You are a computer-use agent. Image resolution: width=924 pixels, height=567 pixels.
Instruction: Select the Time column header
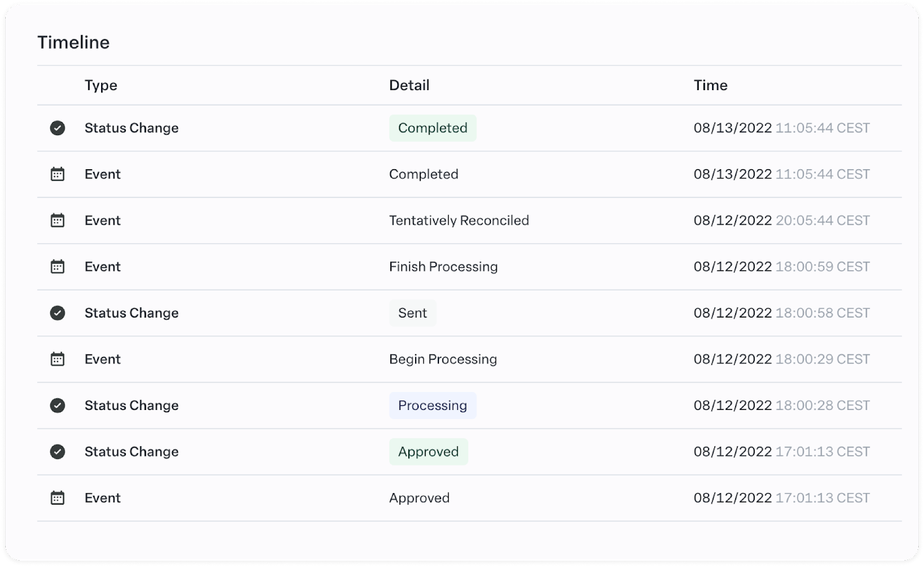coord(711,85)
